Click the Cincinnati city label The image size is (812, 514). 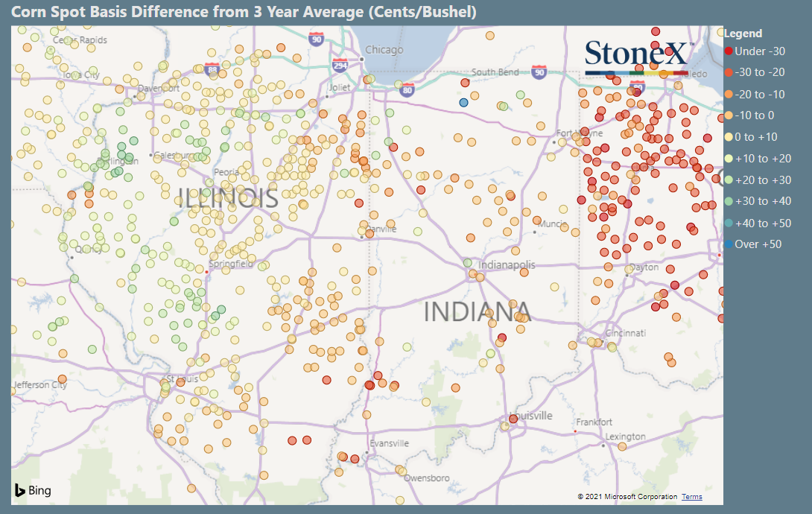(626, 333)
